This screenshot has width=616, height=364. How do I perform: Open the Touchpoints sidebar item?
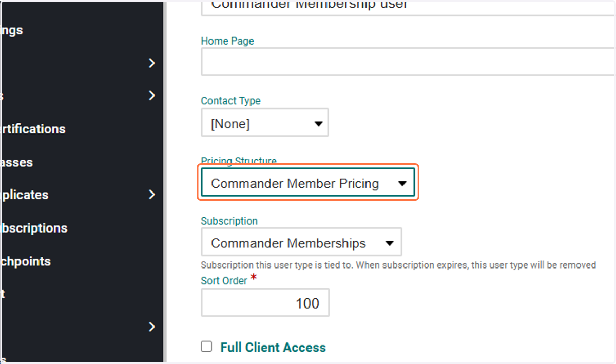25,261
